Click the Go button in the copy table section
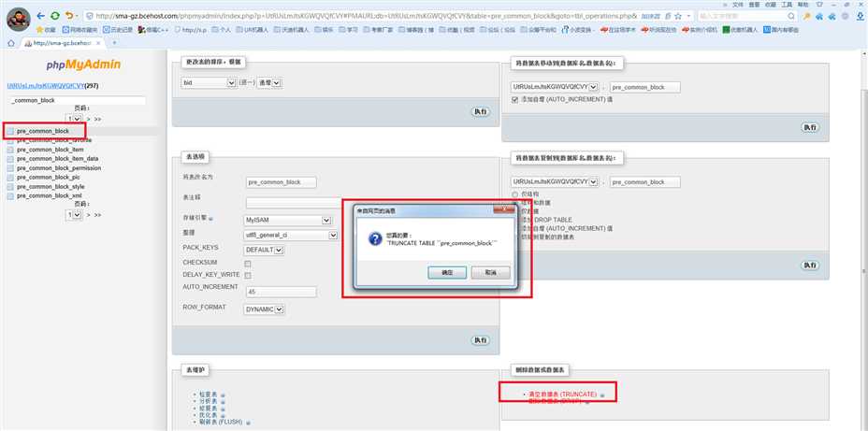 (810, 265)
